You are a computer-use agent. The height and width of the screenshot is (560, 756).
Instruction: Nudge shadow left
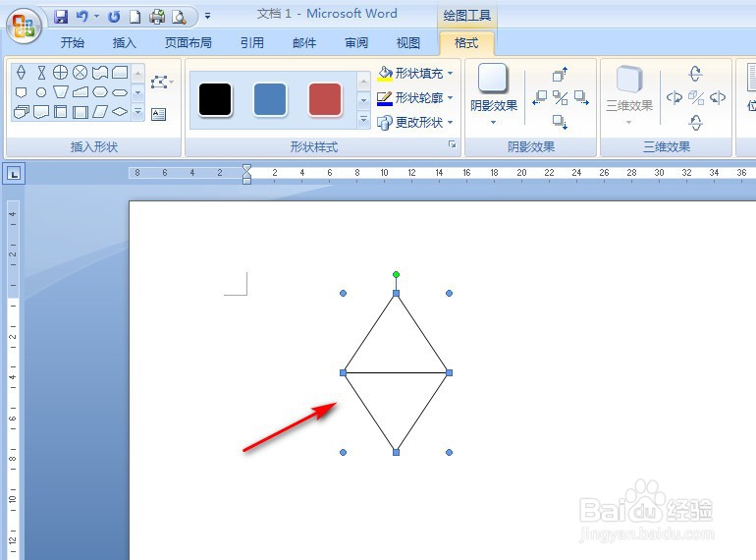540,98
